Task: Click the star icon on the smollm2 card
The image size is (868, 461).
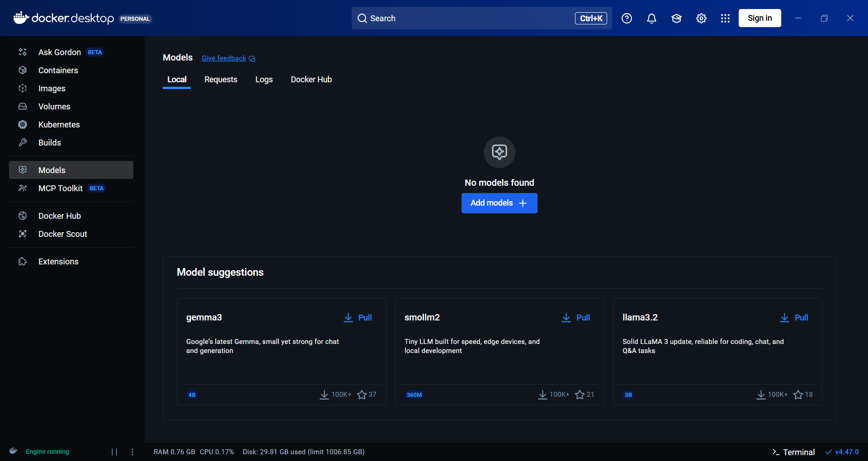Action: click(580, 395)
